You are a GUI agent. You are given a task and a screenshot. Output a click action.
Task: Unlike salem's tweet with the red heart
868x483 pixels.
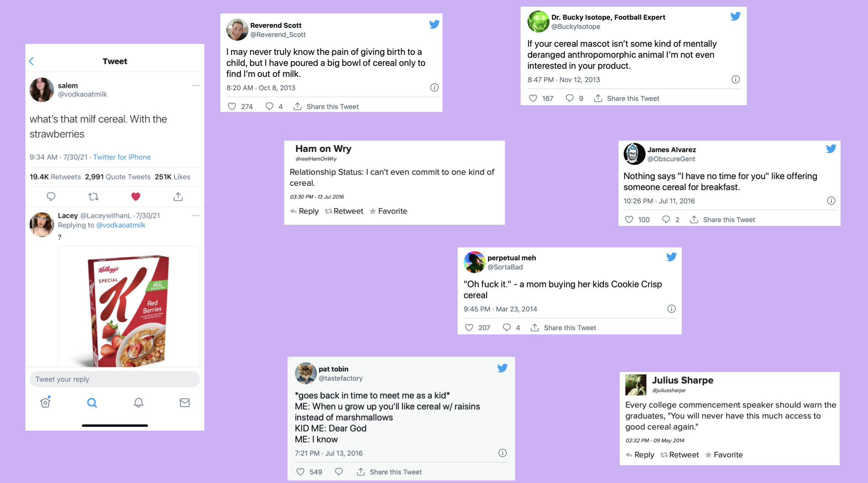[x=136, y=197]
